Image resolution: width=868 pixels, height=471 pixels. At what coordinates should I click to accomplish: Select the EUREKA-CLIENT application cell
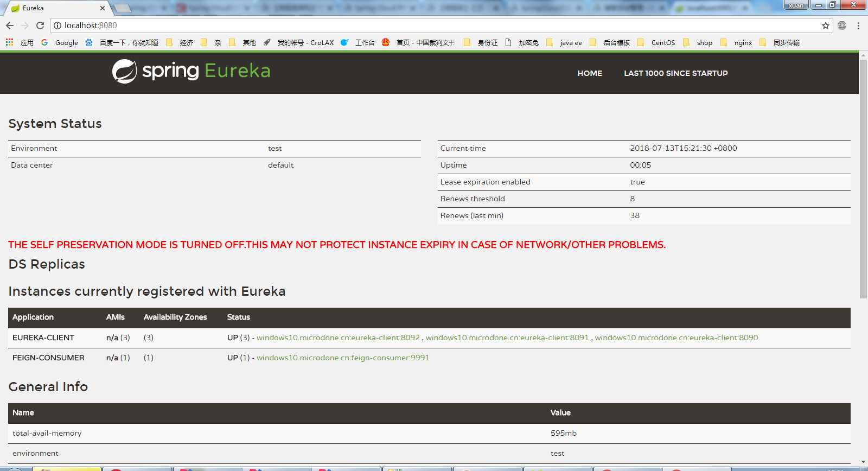43,338
